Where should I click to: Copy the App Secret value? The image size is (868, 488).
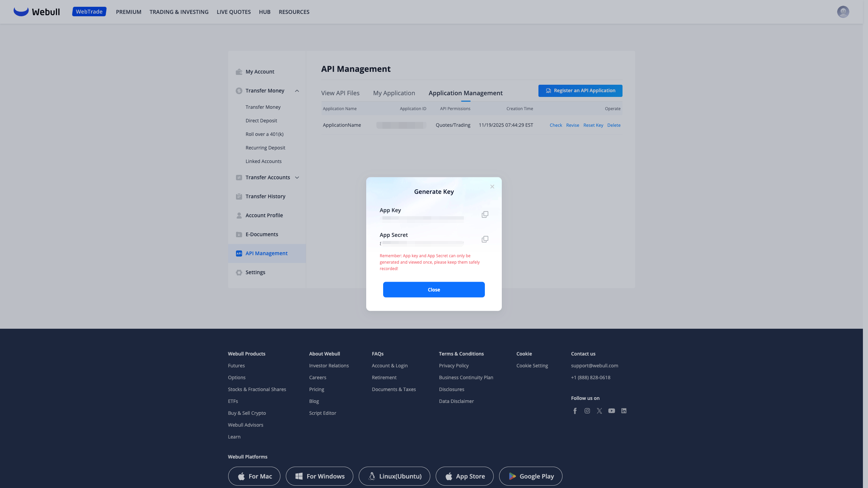pyautogui.click(x=485, y=239)
